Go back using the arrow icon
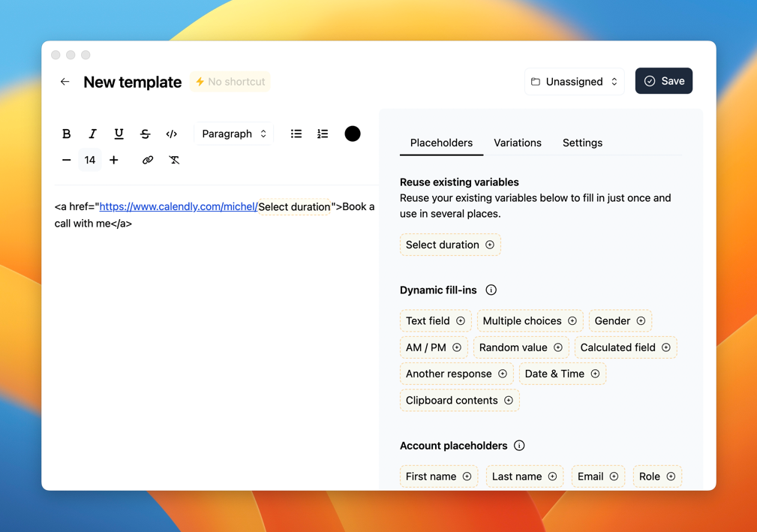 click(x=65, y=81)
